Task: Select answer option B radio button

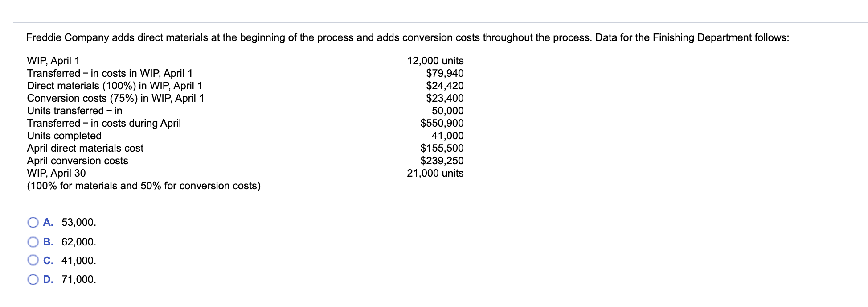Action: coord(33,241)
